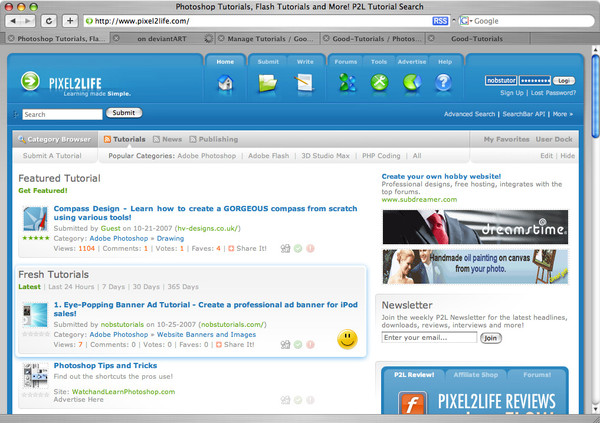Open the My Favorites section
This screenshot has height=423, width=600.
tap(506, 139)
